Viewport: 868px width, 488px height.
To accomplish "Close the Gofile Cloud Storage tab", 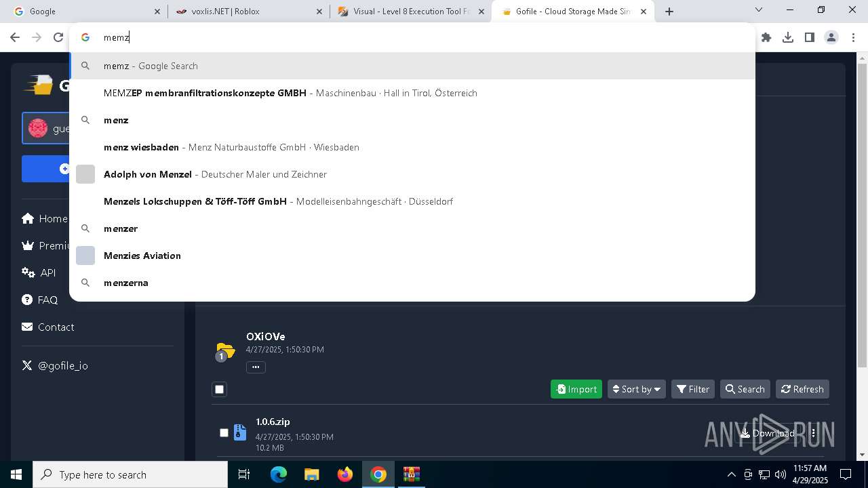I will 644,12.
